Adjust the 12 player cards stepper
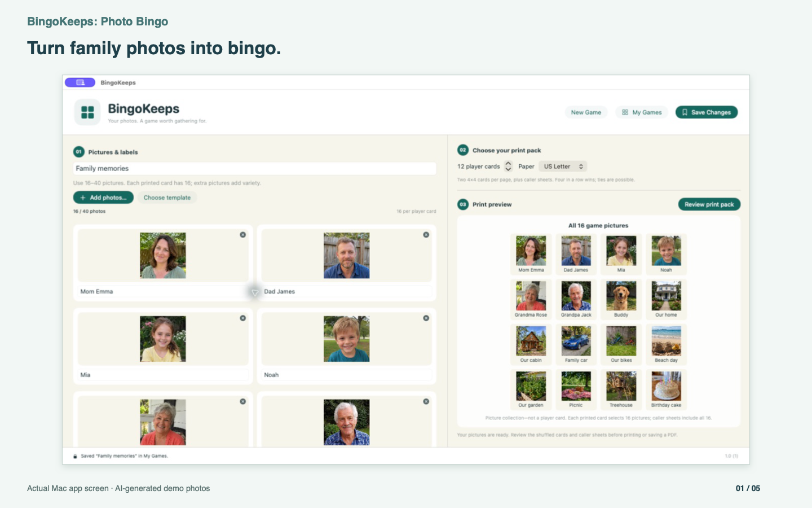The image size is (812, 508). 508,167
